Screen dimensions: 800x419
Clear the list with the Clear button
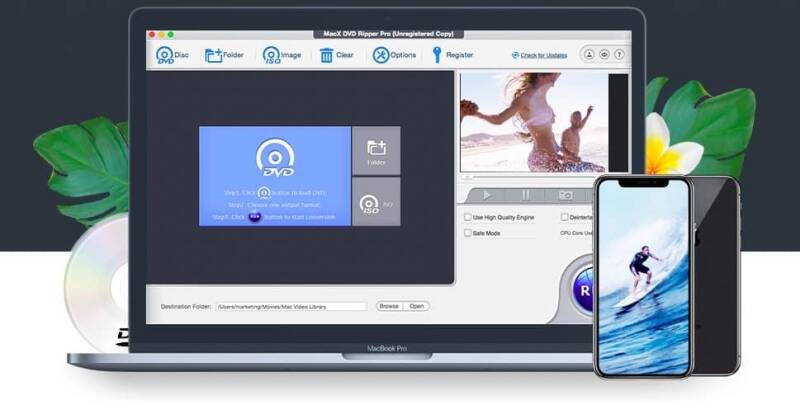[x=336, y=55]
